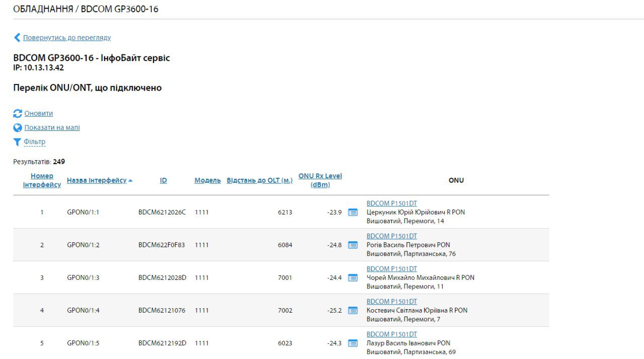Click the ascending sort arrow indicator
The height and width of the screenshot is (359, 644).
(131, 180)
